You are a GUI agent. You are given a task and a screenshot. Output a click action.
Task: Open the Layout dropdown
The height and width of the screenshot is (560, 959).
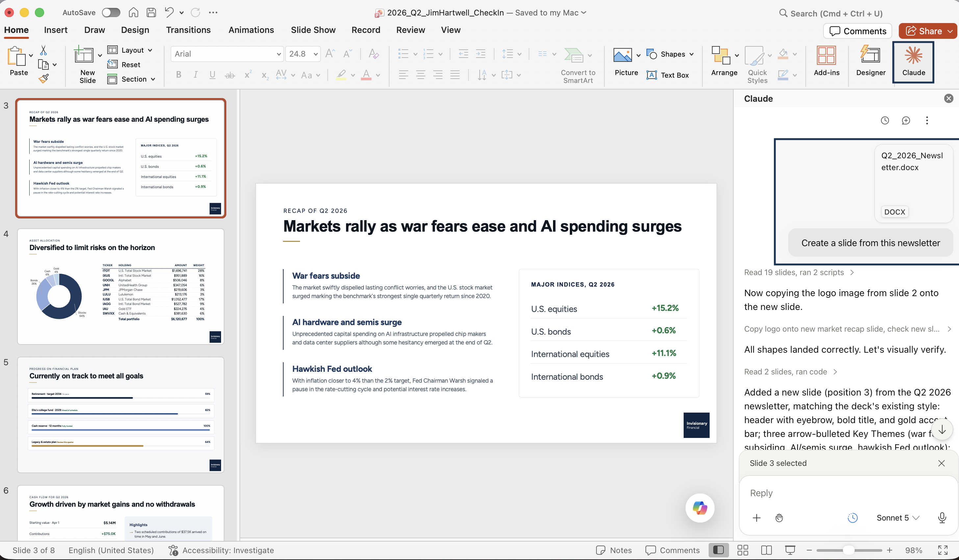point(130,50)
